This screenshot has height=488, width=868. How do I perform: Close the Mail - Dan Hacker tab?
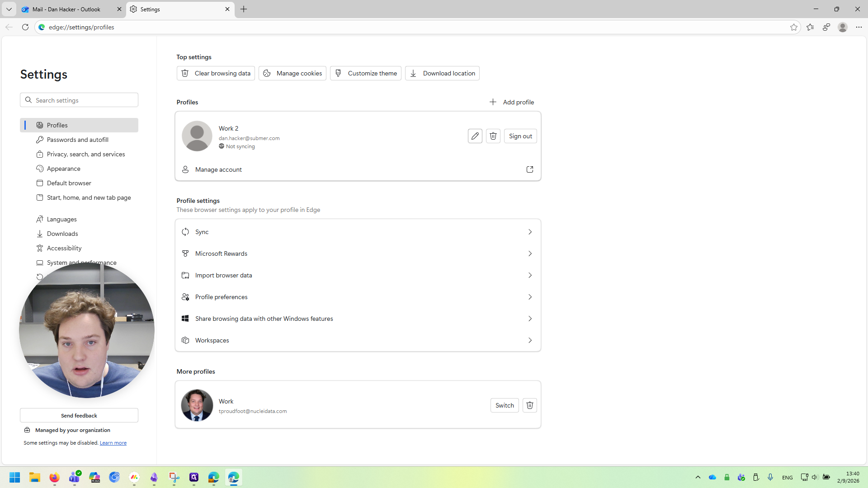(x=119, y=9)
